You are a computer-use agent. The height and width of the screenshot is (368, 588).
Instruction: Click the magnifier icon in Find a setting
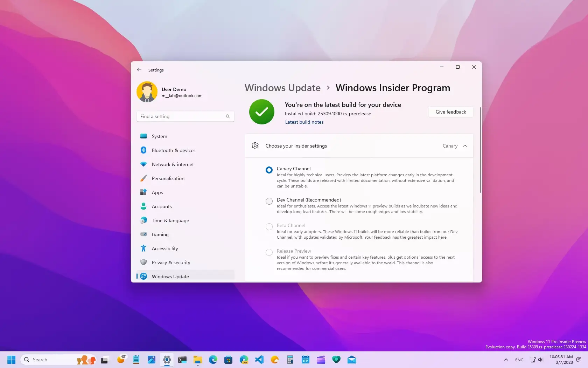point(228,116)
